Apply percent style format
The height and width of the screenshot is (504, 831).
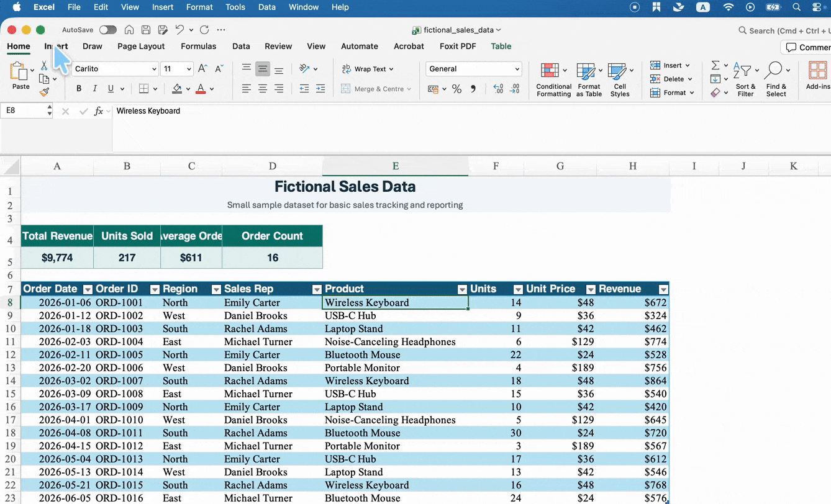pos(456,89)
